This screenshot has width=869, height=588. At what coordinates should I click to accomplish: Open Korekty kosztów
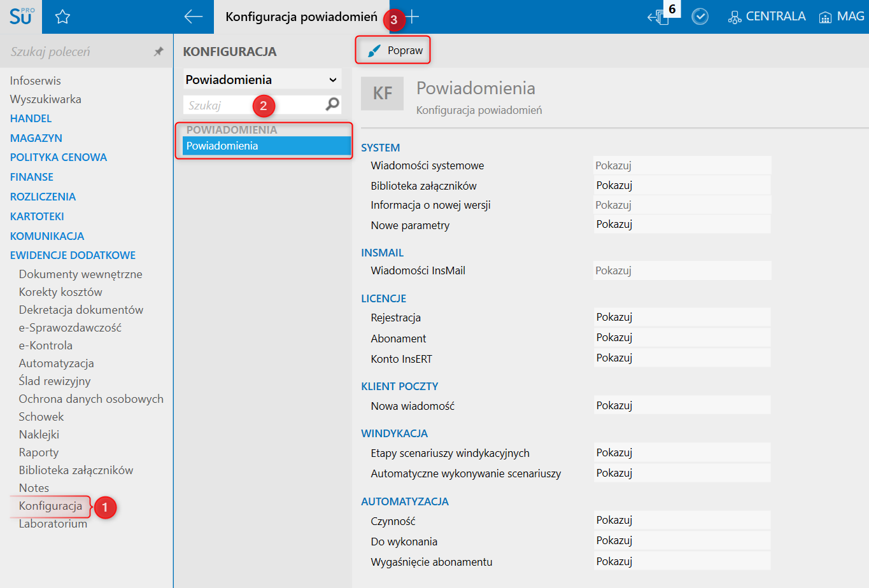60,292
